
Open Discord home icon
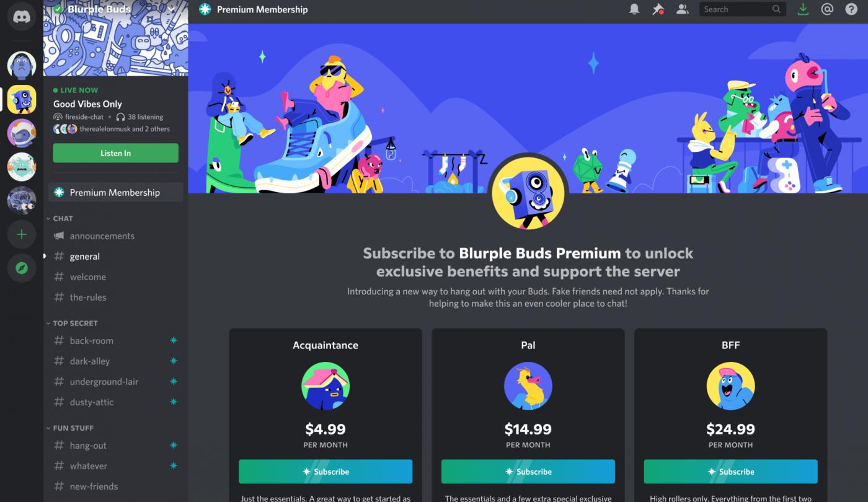coord(22,17)
